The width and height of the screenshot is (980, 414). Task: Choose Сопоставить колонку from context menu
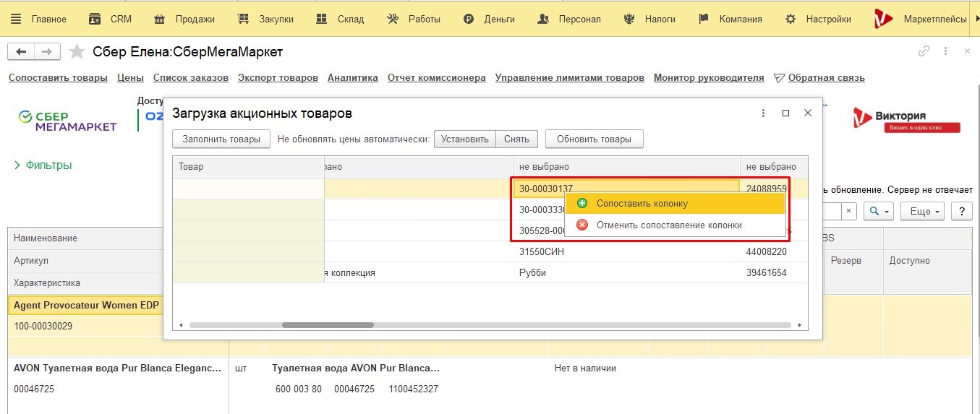coord(676,204)
